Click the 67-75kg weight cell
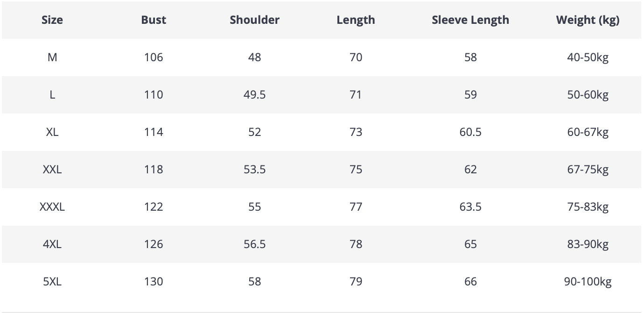The height and width of the screenshot is (313, 644). pos(588,170)
